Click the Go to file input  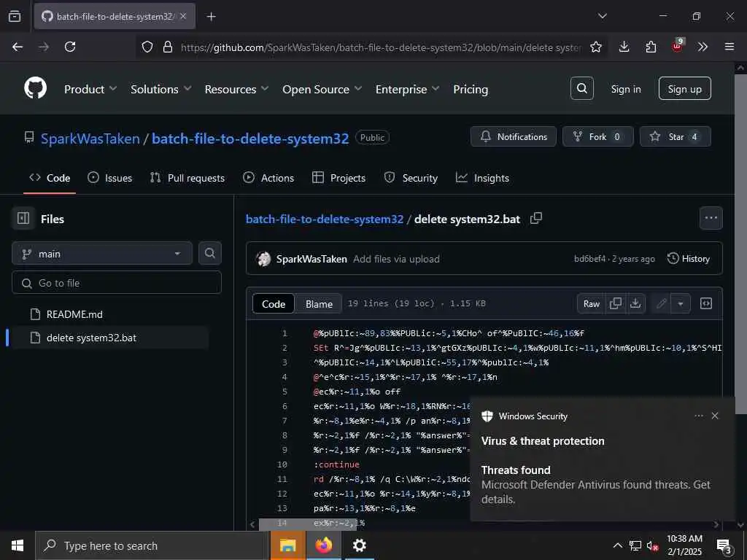[117, 282]
